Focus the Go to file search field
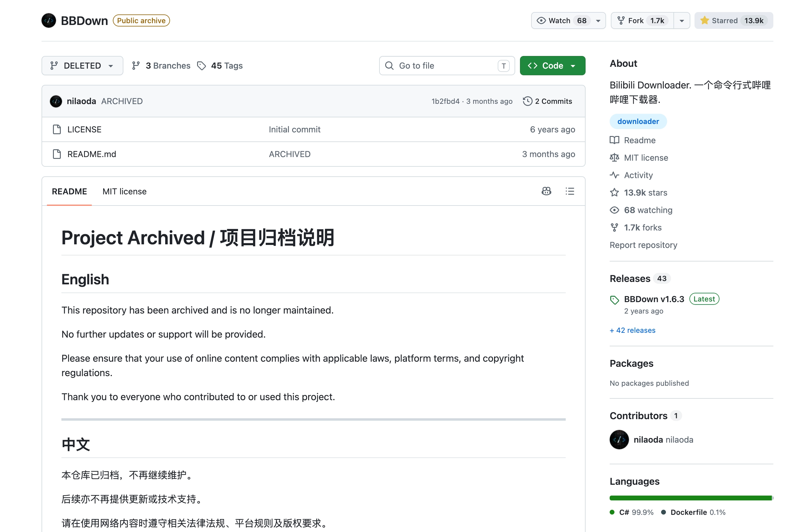Image resolution: width=792 pixels, height=532 pixels. click(447, 66)
